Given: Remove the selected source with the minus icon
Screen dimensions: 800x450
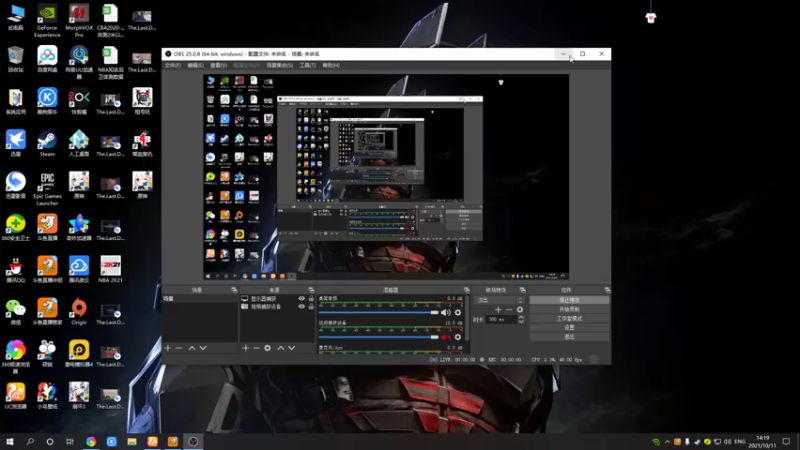Looking at the screenshot, I should tap(256, 348).
